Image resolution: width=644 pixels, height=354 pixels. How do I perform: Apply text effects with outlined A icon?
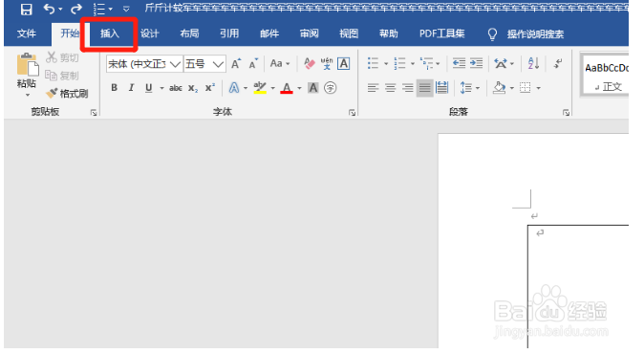click(234, 88)
